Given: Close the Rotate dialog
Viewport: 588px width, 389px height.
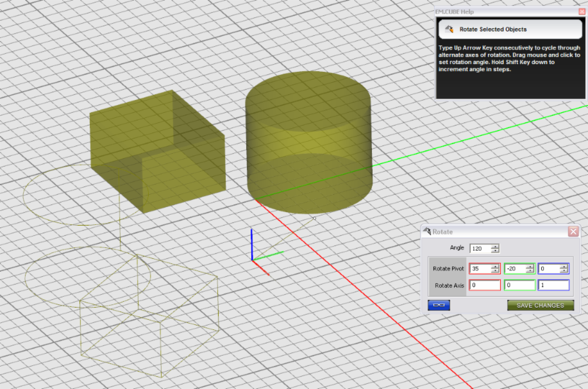Looking at the screenshot, I should pos(573,231).
